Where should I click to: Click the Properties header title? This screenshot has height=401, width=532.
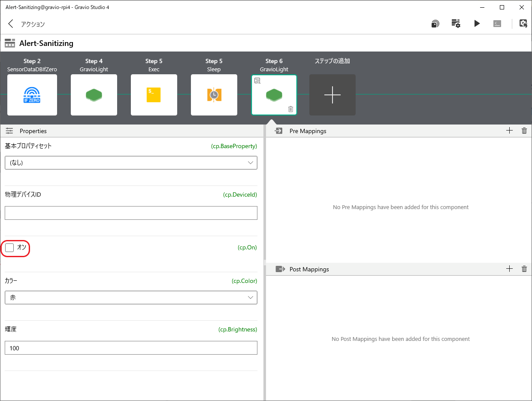click(33, 131)
